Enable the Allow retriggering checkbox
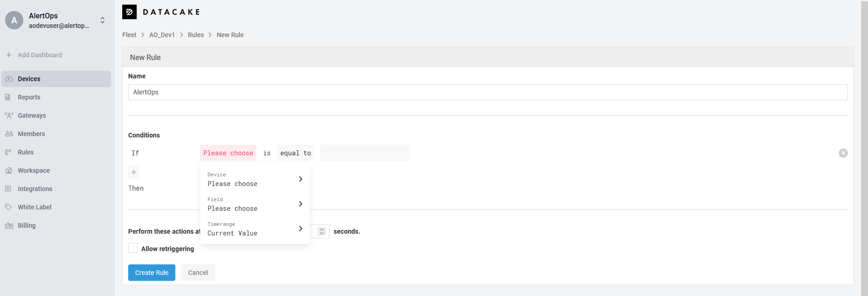The image size is (868, 296). click(x=133, y=248)
